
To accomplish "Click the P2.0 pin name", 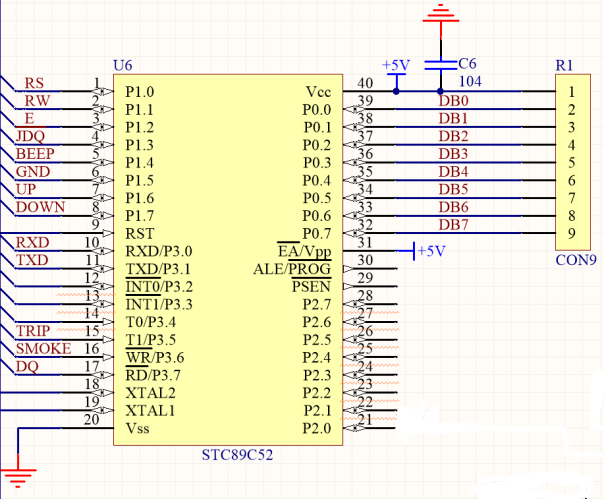I will tap(317, 428).
